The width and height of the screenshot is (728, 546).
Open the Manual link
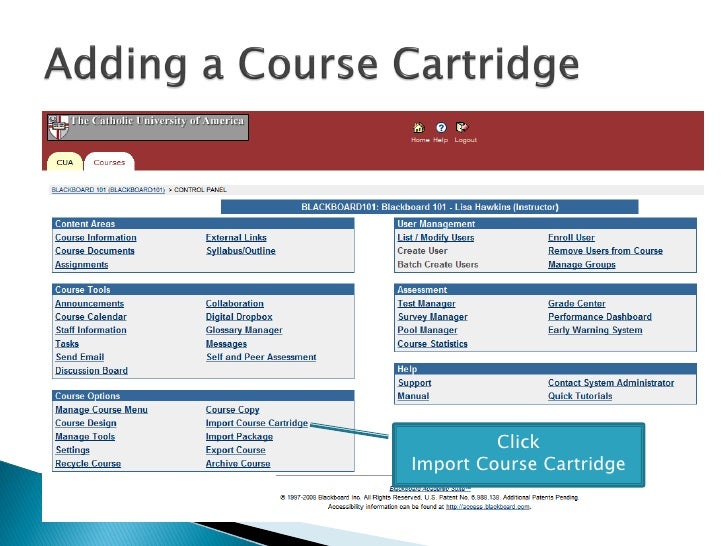tap(413, 396)
